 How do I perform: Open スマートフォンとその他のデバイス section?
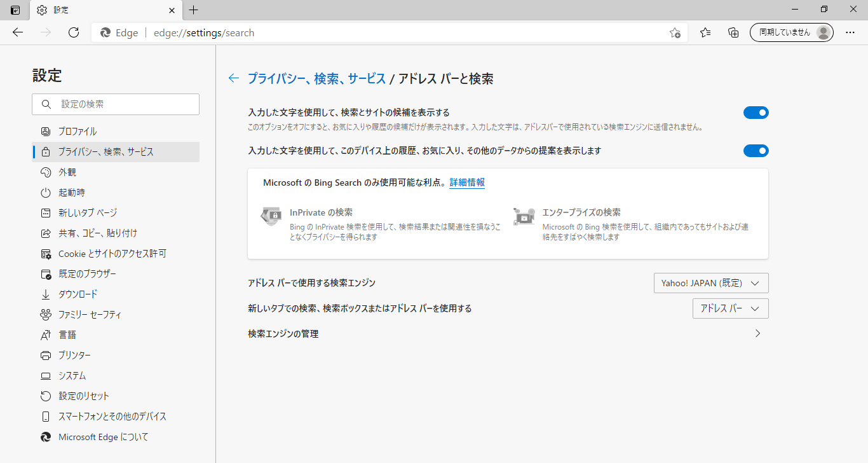[116, 417]
